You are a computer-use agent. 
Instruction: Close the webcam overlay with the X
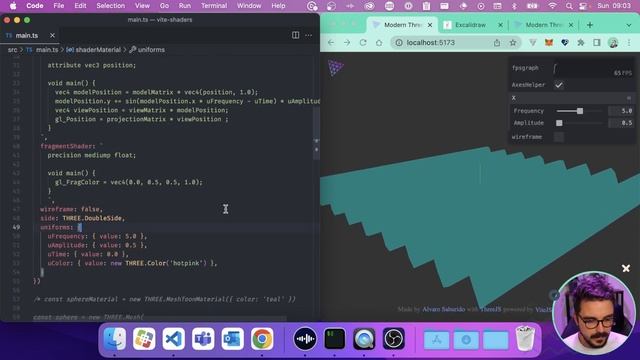click(x=626, y=268)
